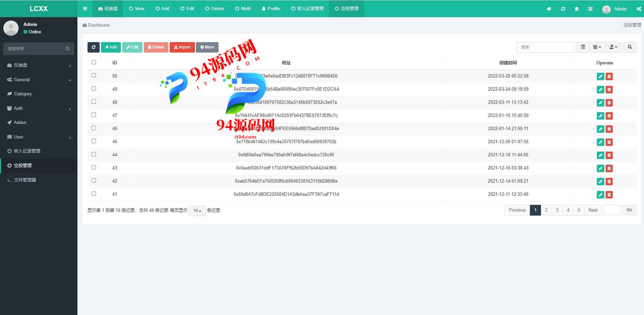
Task: Click the table search magnifier button
Action: pyautogui.click(x=630, y=47)
